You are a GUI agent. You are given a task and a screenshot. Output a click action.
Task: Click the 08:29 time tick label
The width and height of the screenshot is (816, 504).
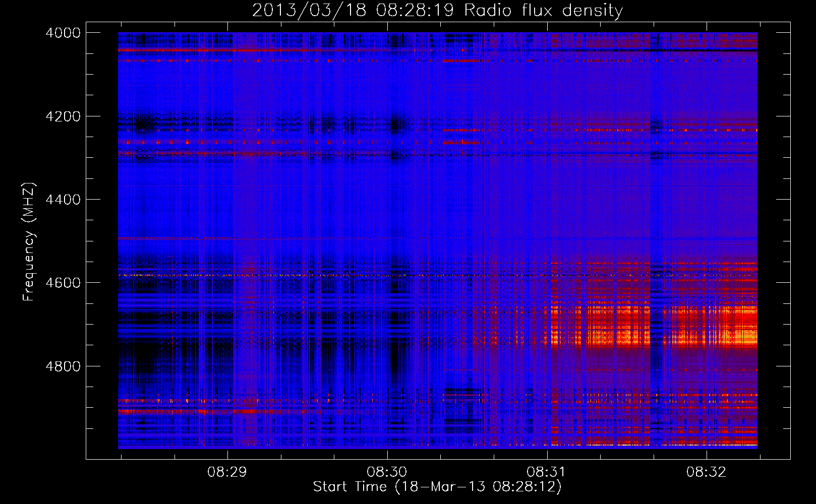pyautogui.click(x=227, y=472)
